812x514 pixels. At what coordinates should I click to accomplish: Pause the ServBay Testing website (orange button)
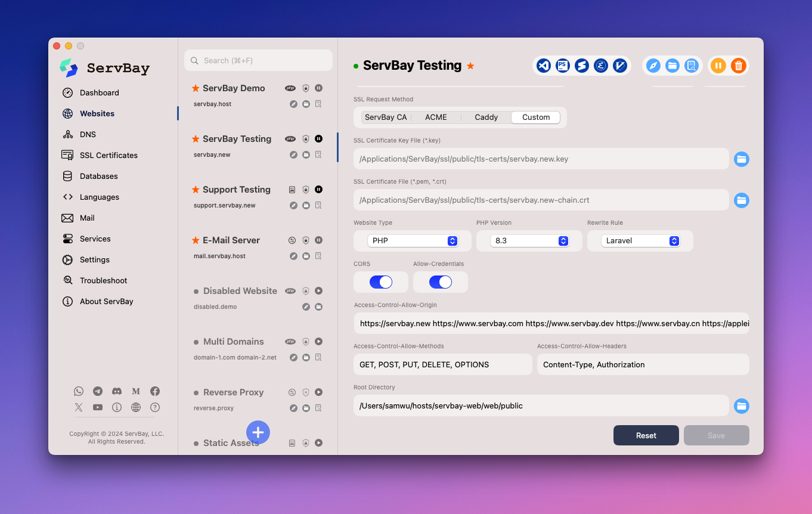pyautogui.click(x=718, y=66)
